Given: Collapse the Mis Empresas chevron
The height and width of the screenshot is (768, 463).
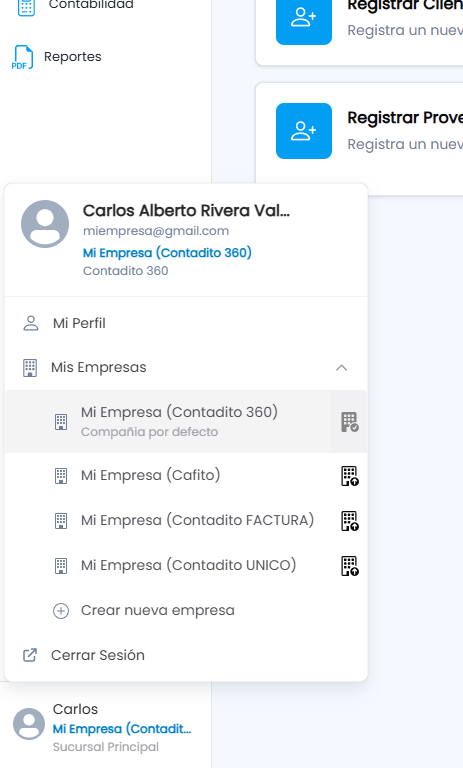Looking at the screenshot, I should [x=341, y=367].
